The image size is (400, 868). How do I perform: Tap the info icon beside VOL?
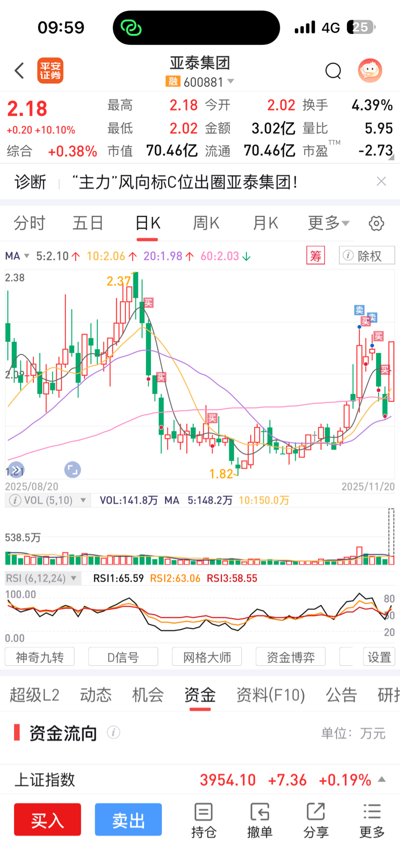(x=15, y=500)
